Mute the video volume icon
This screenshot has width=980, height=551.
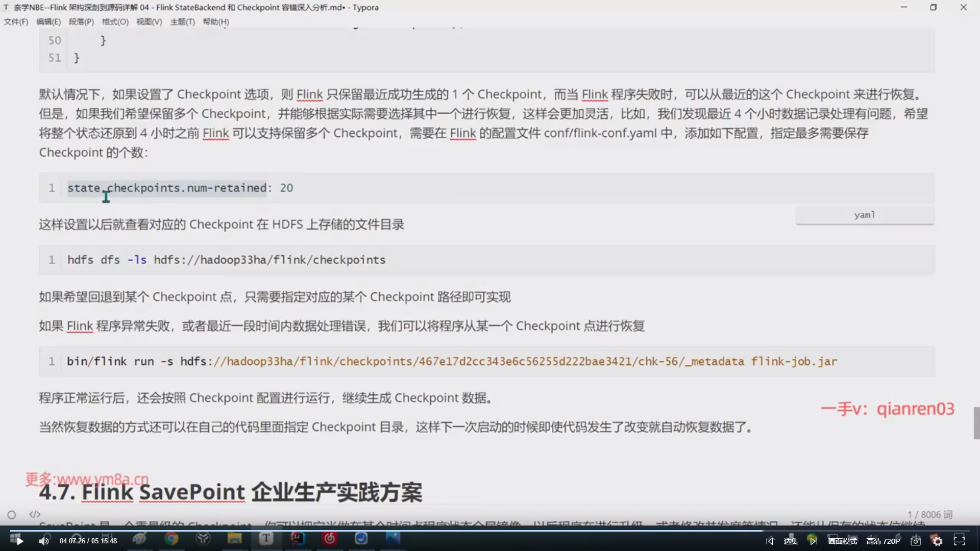[x=44, y=541]
